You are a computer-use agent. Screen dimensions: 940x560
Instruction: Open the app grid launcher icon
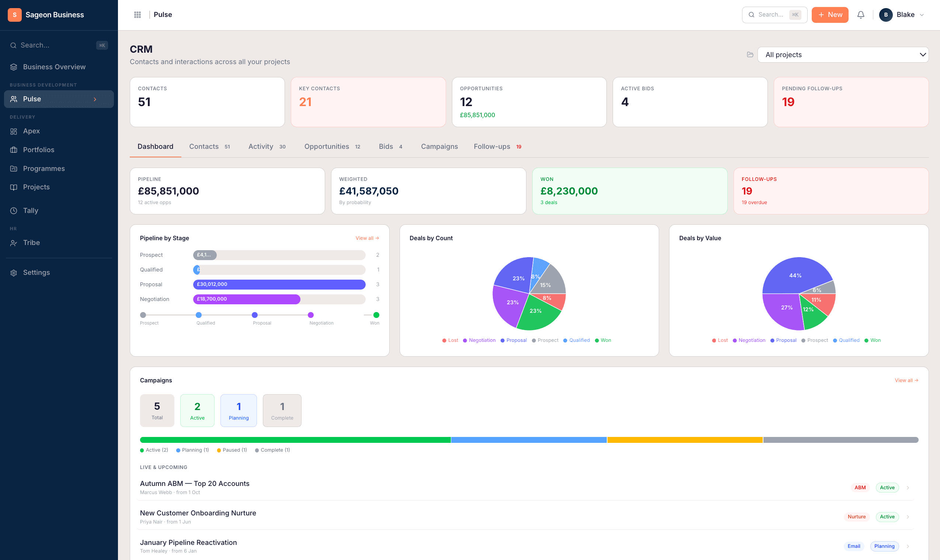pyautogui.click(x=137, y=15)
